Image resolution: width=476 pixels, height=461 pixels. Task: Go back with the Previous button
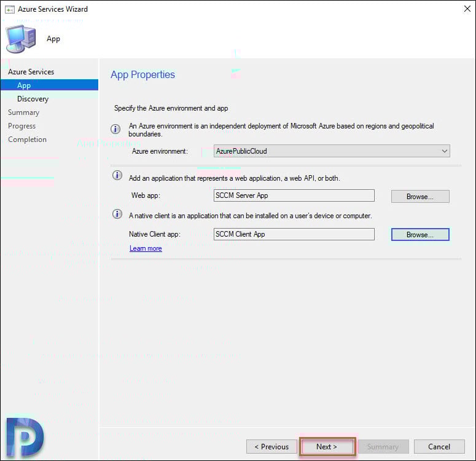(271, 447)
